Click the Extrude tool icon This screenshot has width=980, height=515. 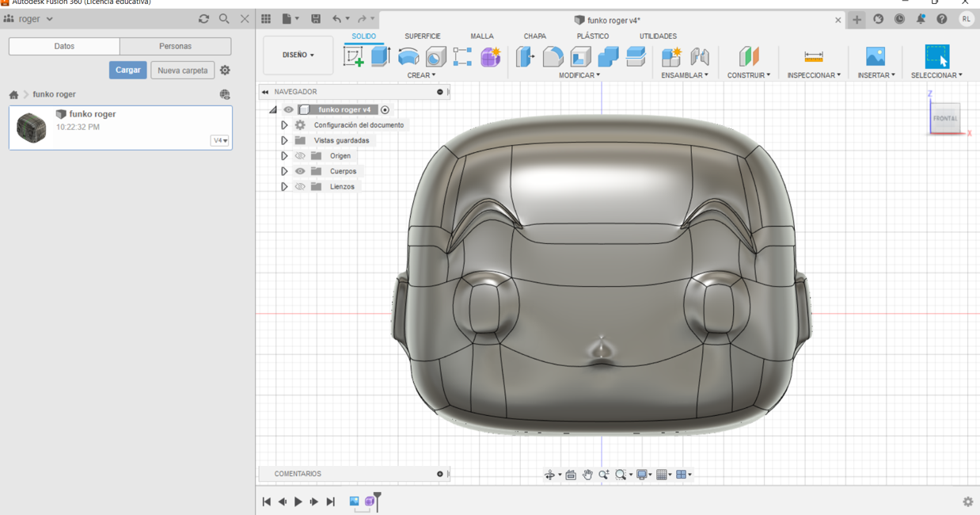pyautogui.click(x=381, y=56)
